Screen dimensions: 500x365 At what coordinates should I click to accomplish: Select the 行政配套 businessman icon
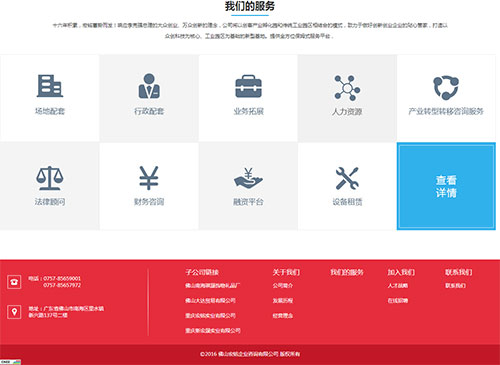[149, 86]
